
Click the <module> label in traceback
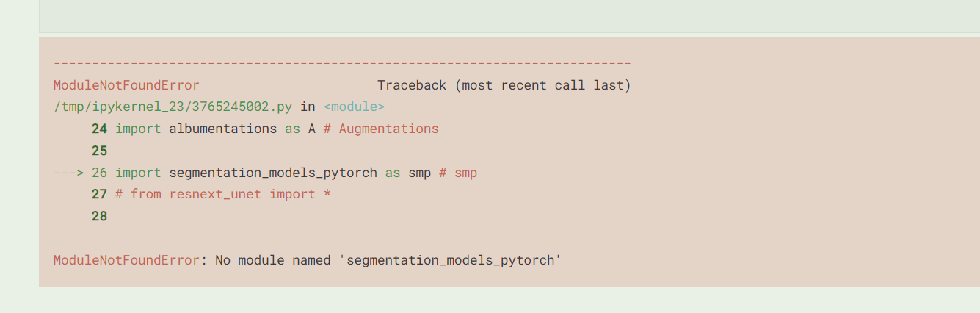pos(354,107)
